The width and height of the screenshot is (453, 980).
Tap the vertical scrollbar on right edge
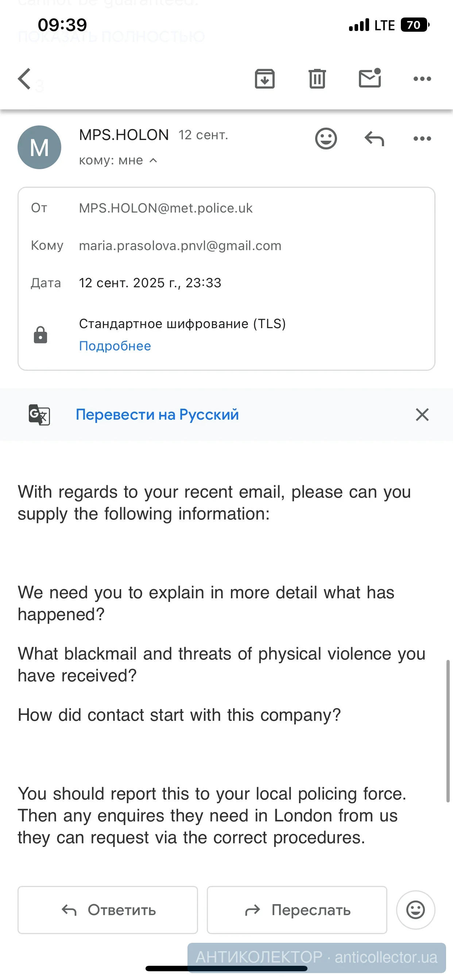coord(448,730)
